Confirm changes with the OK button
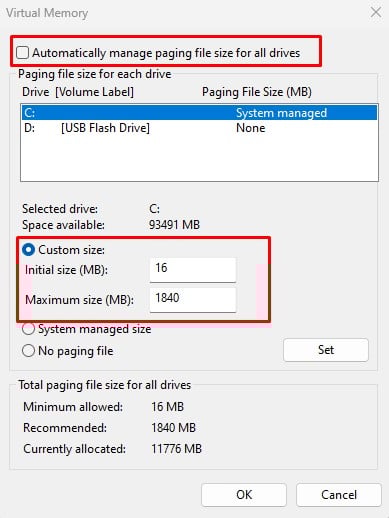Viewport: 389px width, 518px height. (x=244, y=495)
